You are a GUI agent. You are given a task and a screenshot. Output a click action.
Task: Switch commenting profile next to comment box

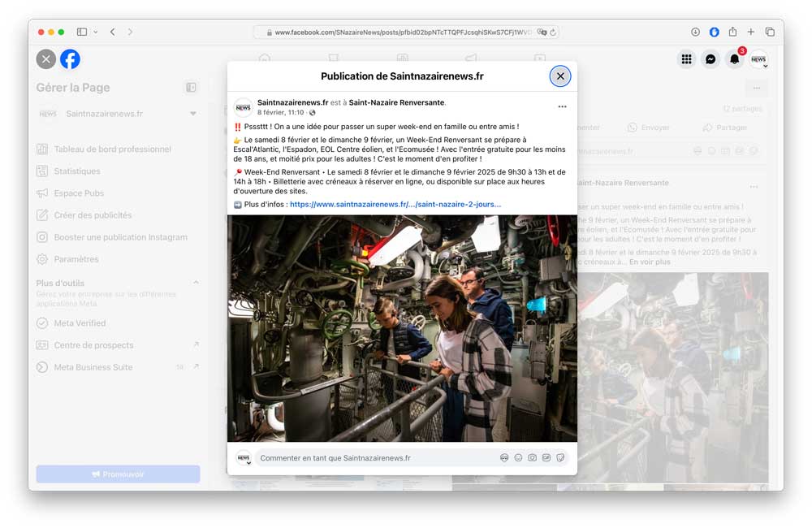pos(244,459)
